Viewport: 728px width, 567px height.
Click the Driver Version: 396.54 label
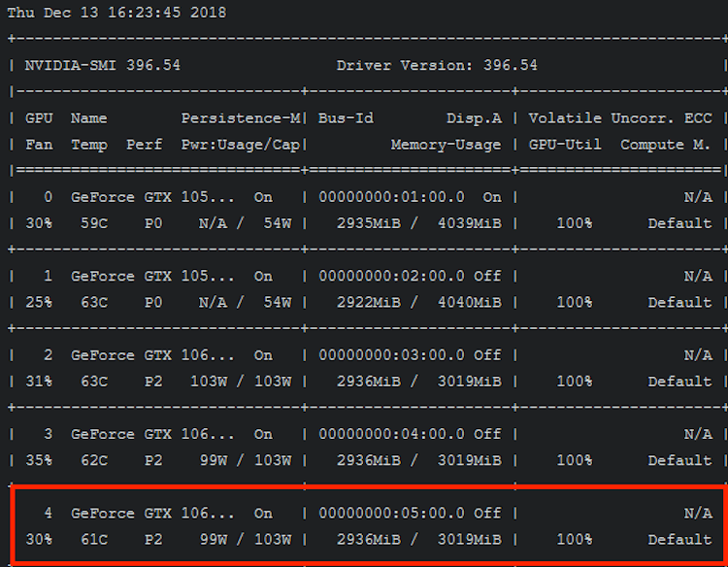[437, 65]
